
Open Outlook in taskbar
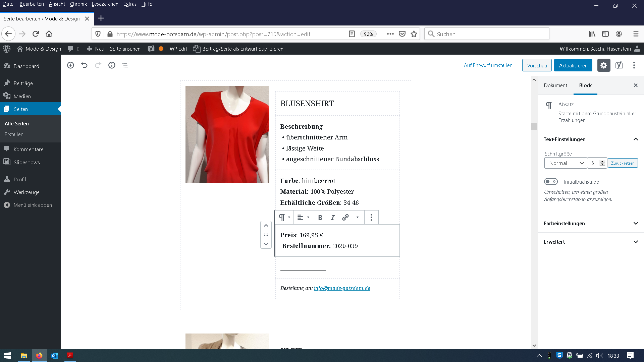click(x=55, y=356)
